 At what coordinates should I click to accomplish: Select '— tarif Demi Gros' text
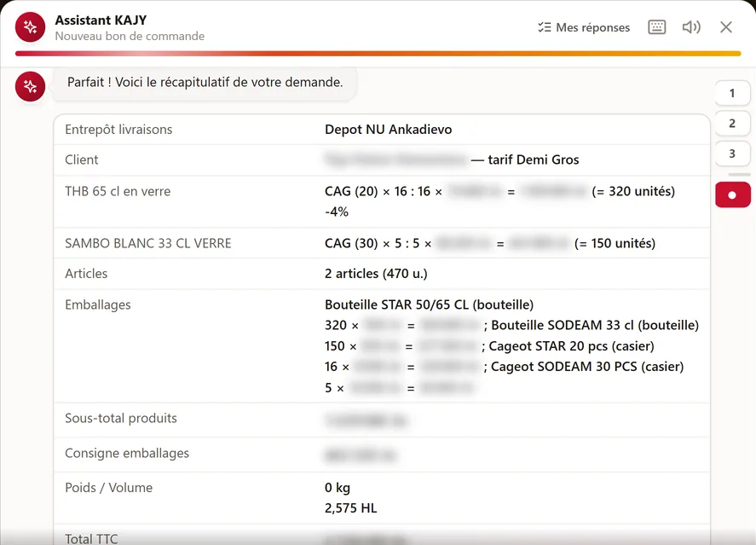(524, 159)
